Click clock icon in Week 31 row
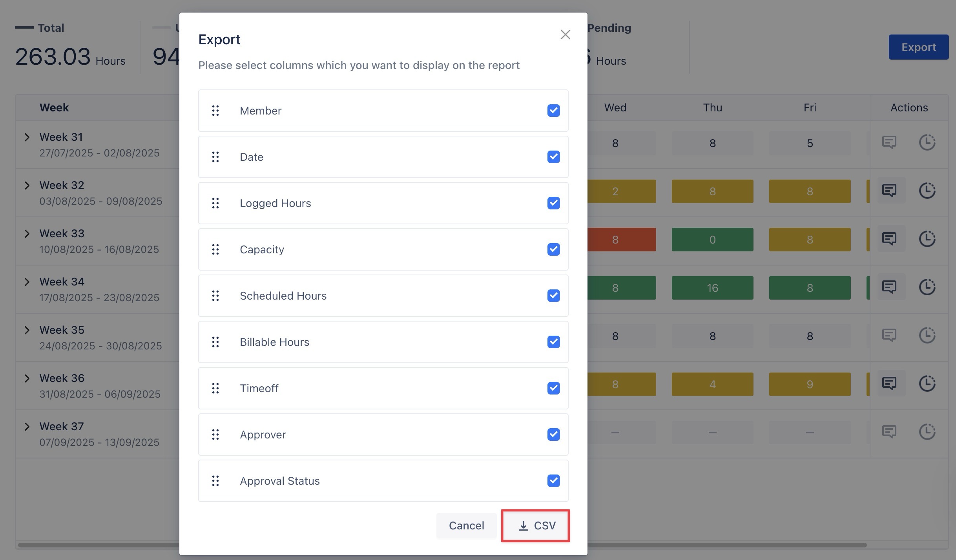956x560 pixels. (927, 143)
